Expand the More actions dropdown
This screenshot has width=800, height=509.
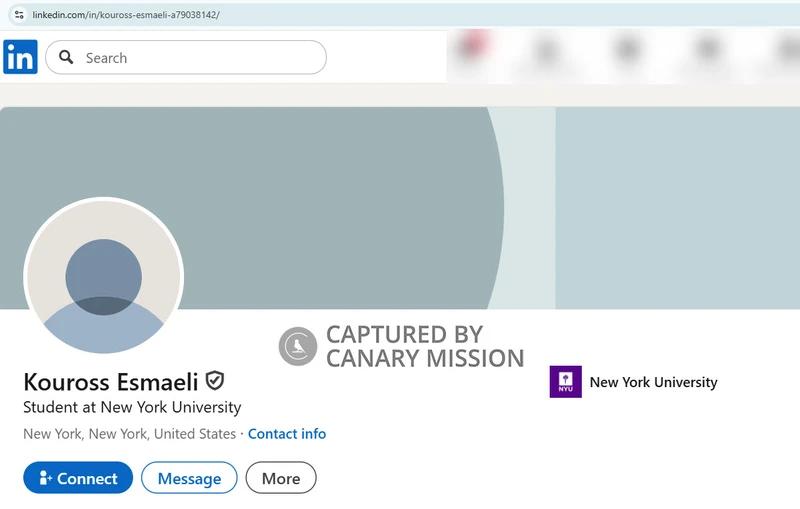[x=281, y=478]
